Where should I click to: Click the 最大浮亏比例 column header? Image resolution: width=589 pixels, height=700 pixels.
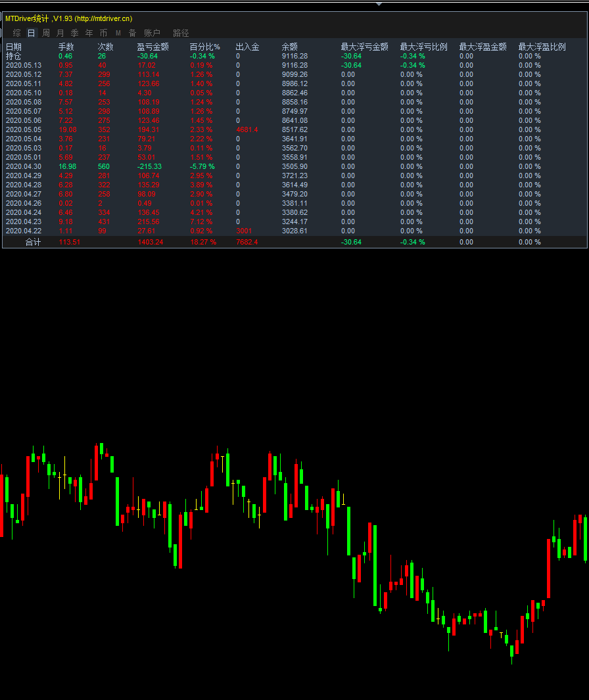(424, 47)
